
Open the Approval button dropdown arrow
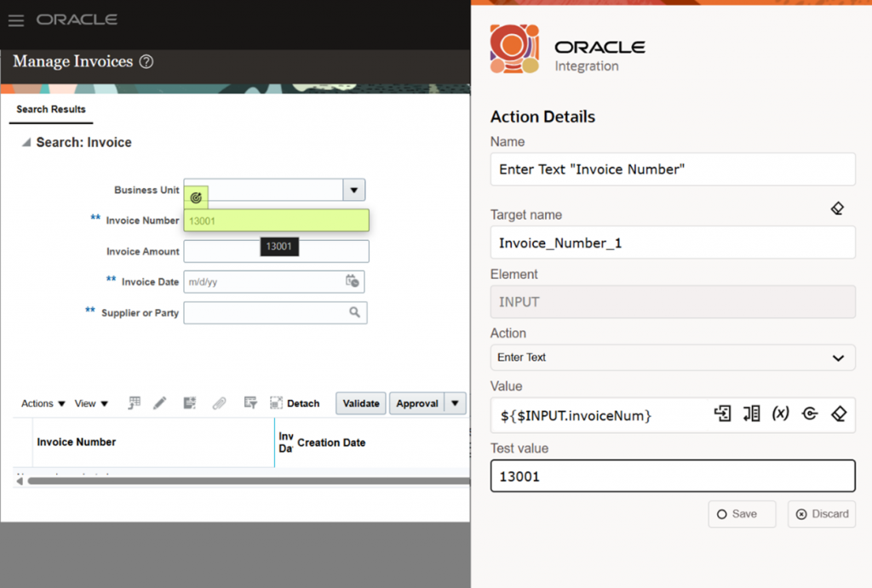click(455, 403)
